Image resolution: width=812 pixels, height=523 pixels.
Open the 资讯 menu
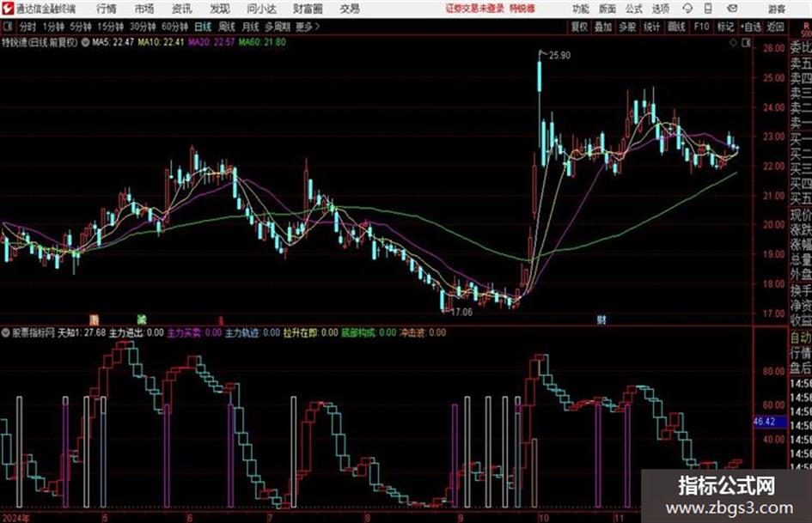click(x=182, y=9)
